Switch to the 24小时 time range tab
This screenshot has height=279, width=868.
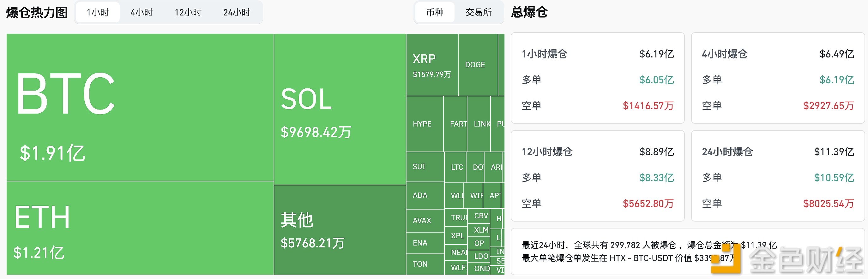[x=237, y=12]
